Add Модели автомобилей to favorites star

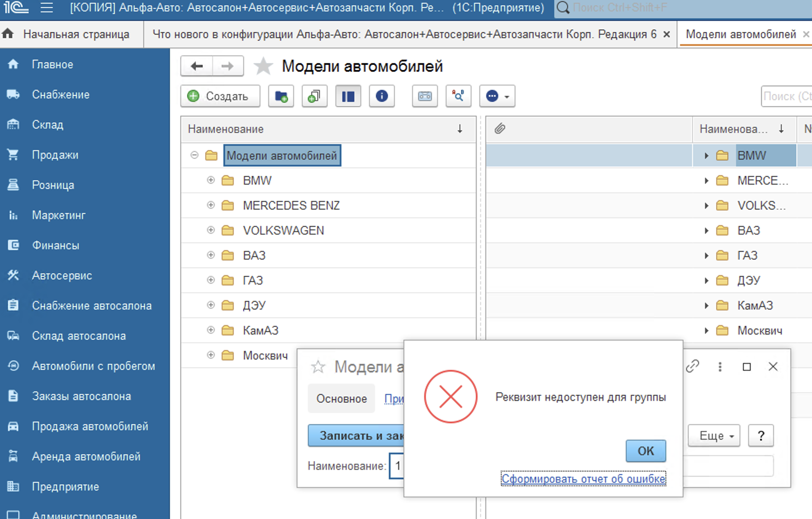pos(263,66)
